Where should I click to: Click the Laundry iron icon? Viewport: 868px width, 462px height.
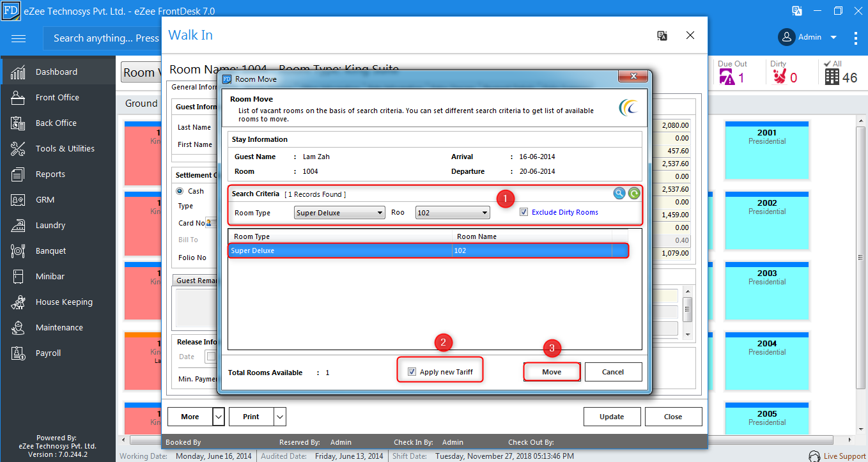(x=18, y=226)
